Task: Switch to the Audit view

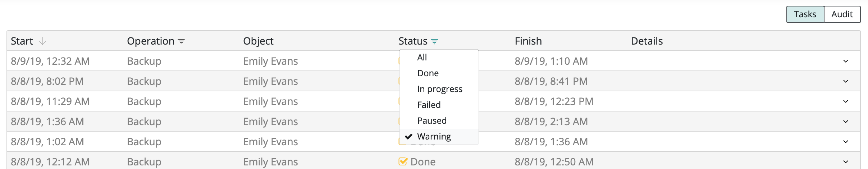Action: pos(842,14)
